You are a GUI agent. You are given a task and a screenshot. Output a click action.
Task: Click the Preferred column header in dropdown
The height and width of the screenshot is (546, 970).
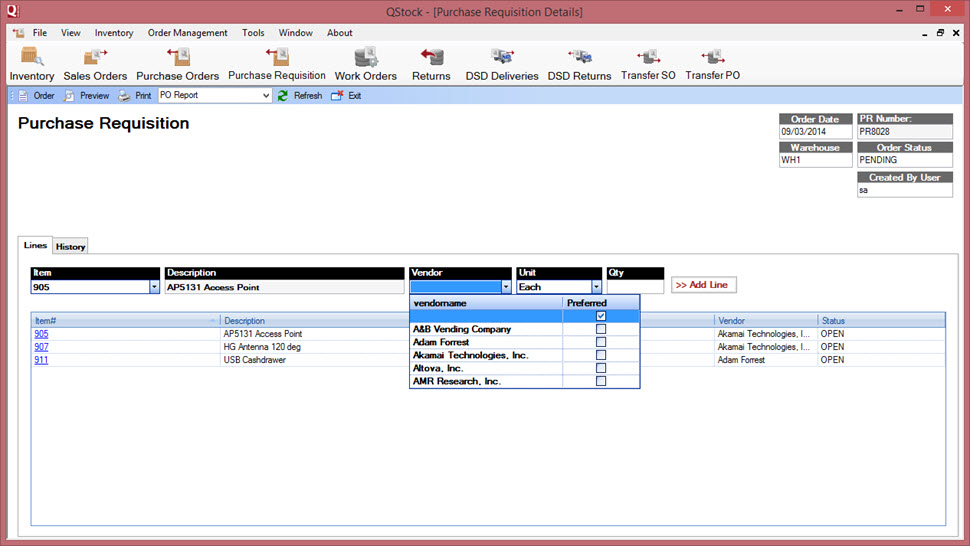[601, 303]
